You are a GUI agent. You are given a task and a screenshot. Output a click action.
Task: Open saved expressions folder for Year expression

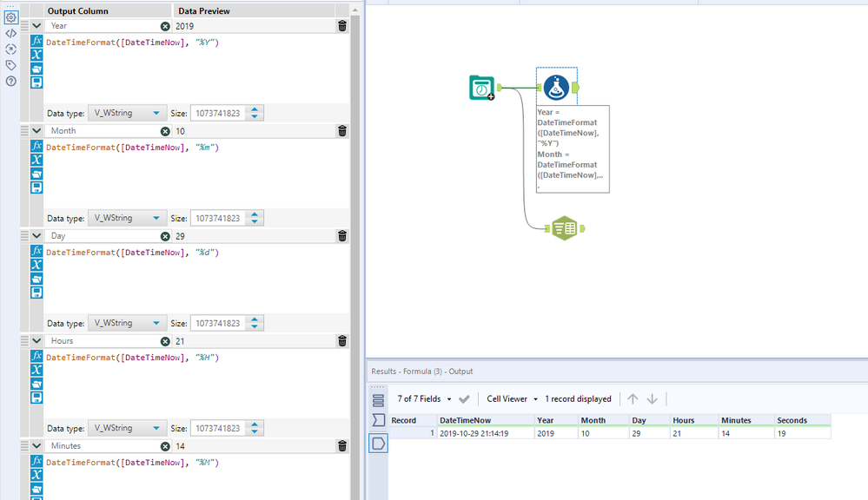(x=36, y=69)
